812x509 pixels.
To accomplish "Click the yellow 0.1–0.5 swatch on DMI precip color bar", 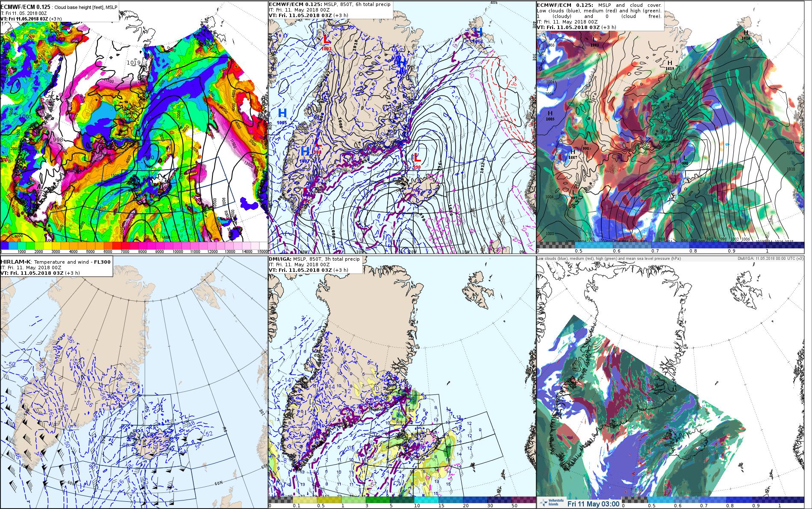I will [x=305, y=500].
